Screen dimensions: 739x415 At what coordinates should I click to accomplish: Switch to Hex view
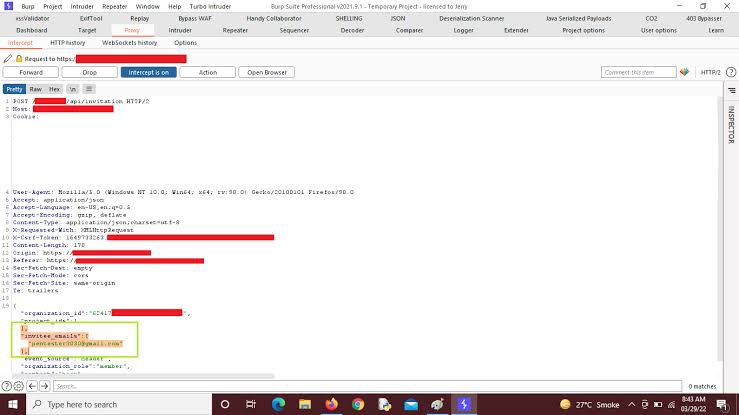click(55, 89)
